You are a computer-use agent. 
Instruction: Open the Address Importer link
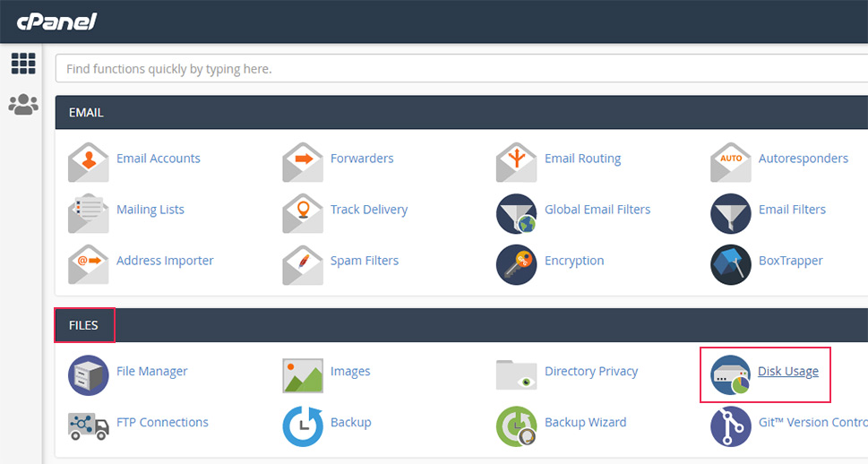tap(165, 261)
